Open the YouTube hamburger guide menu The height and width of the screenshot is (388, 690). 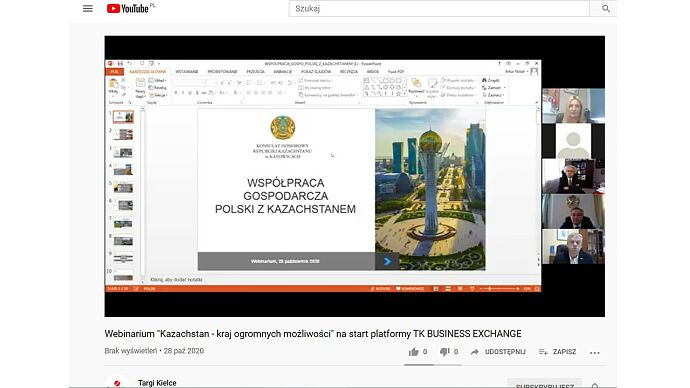[88, 8]
